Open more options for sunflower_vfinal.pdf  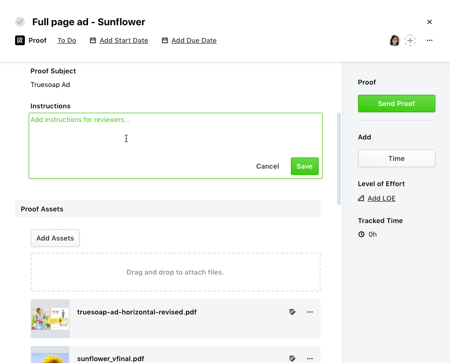coord(310,359)
